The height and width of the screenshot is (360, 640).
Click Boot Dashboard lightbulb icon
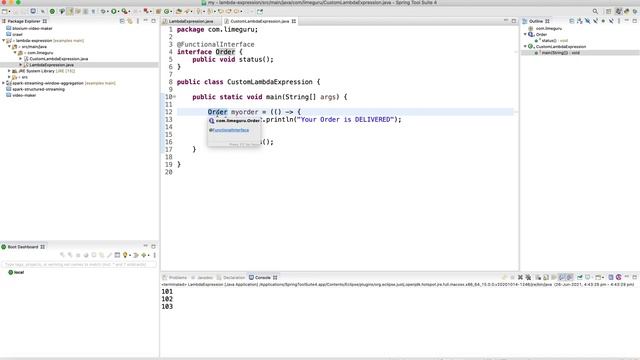coord(125,255)
